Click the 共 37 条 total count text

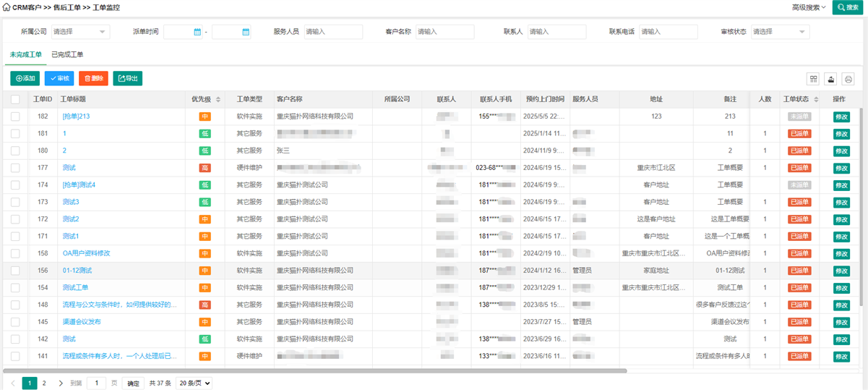[x=160, y=383]
